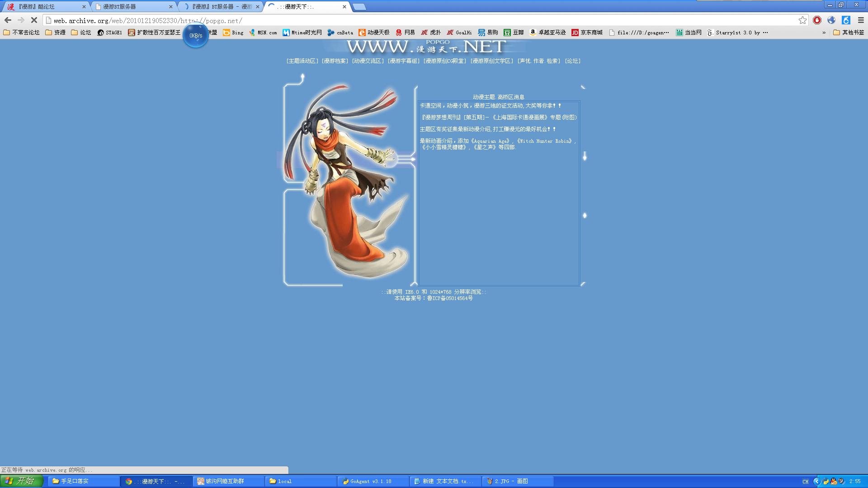Open the [漫游档案] site link
Screen dimensions: 868x488
335,61
